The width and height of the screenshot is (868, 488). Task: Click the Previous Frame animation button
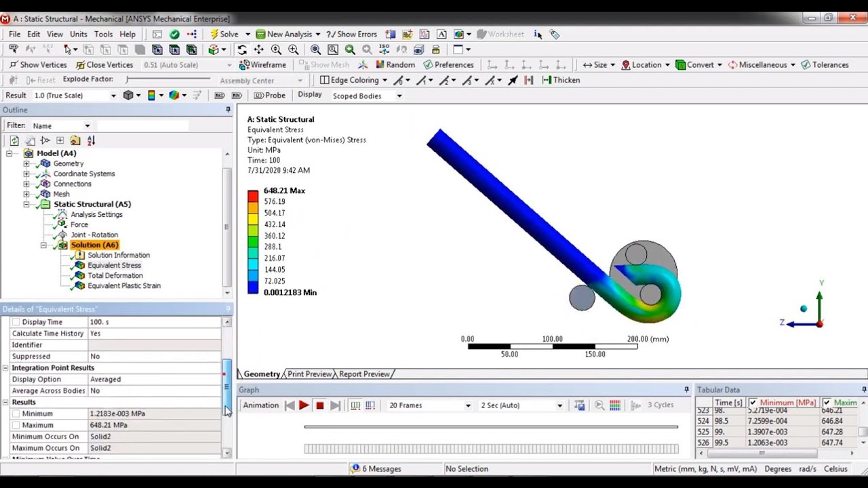coord(290,405)
